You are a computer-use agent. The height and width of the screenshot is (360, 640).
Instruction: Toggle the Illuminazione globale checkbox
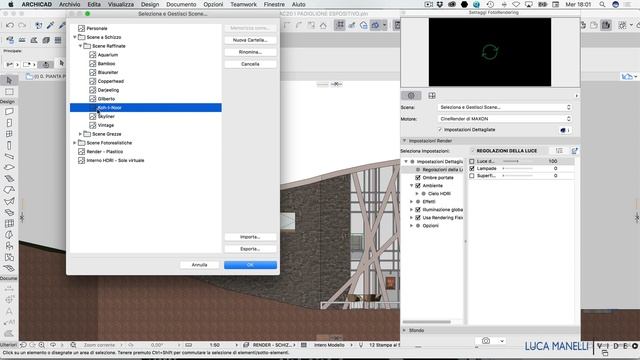tap(418, 210)
